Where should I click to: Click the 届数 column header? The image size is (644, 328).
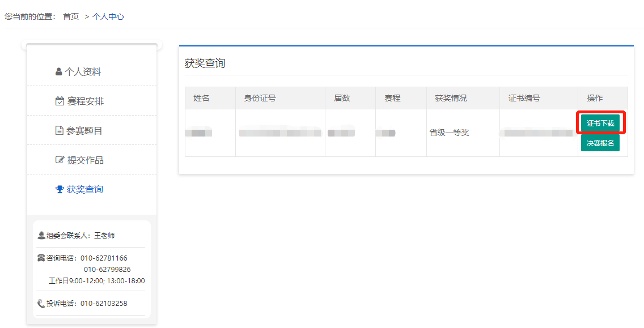(342, 98)
